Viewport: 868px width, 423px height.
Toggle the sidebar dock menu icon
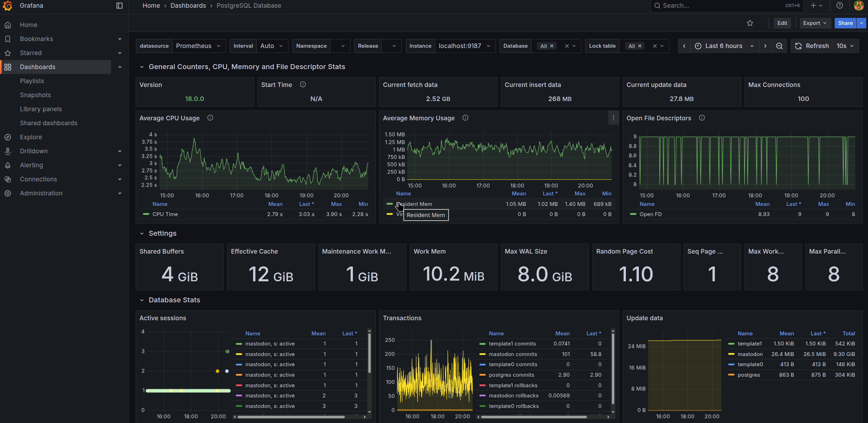click(119, 6)
